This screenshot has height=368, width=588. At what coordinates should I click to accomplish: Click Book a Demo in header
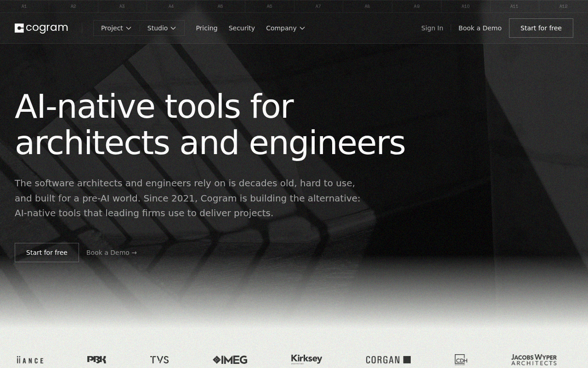(480, 28)
